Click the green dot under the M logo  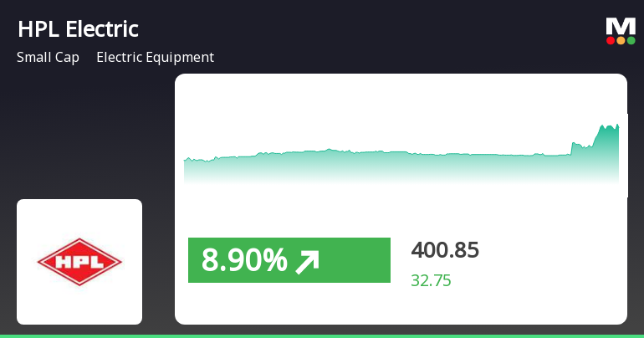pos(631,40)
